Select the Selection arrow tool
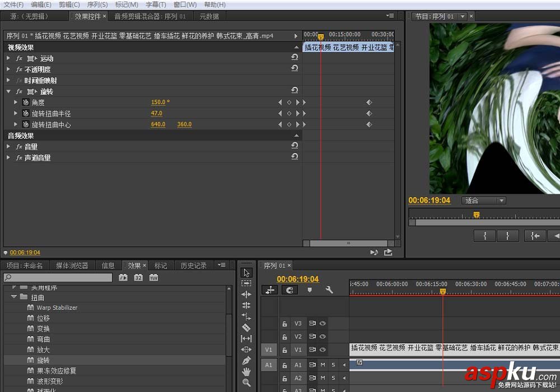The image size is (560, 392). click(246, 273)
